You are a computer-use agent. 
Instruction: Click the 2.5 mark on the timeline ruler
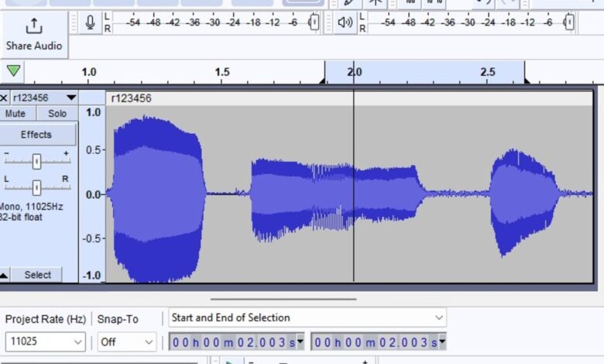click(488, 72)
